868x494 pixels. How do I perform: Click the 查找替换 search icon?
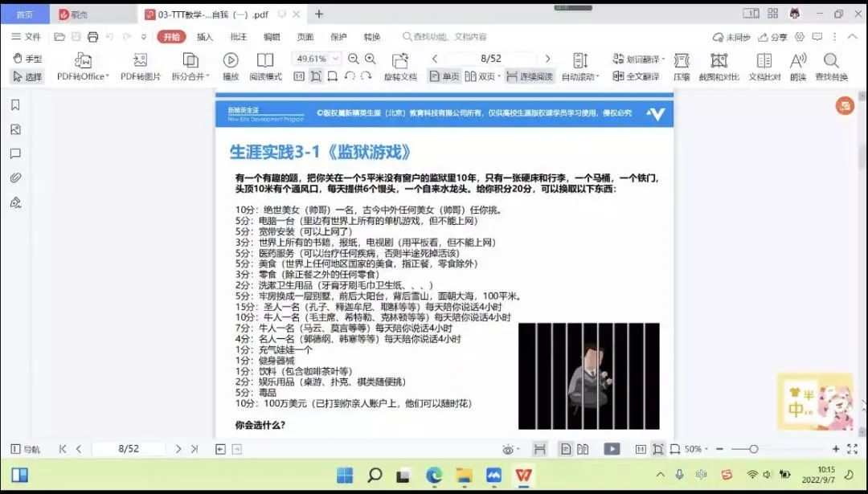[831, 61]
